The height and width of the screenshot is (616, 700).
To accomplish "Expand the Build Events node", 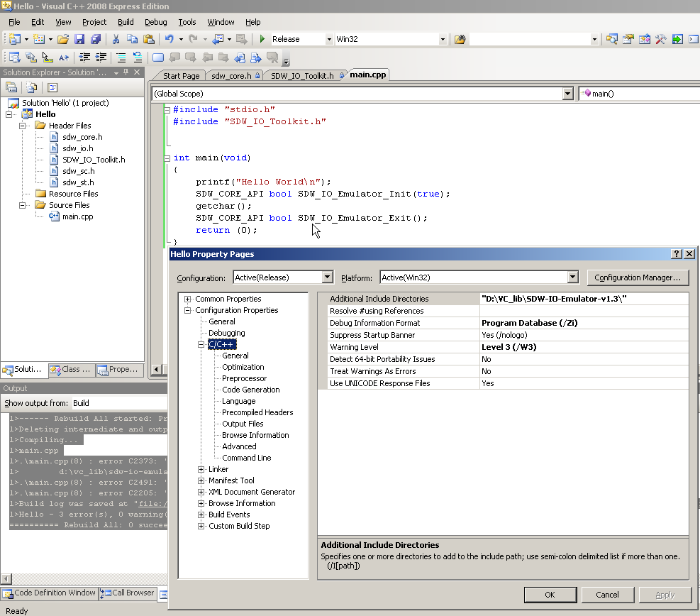I will 201,515.
